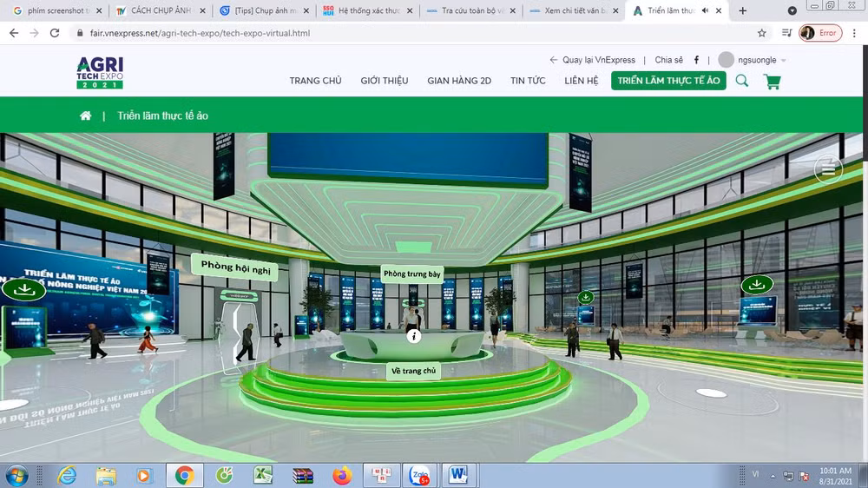Image resolution: width=868 pixels, height=488 pixels.
Task: Click the small download icon near center-right kiosk
Action: [586, 298]
